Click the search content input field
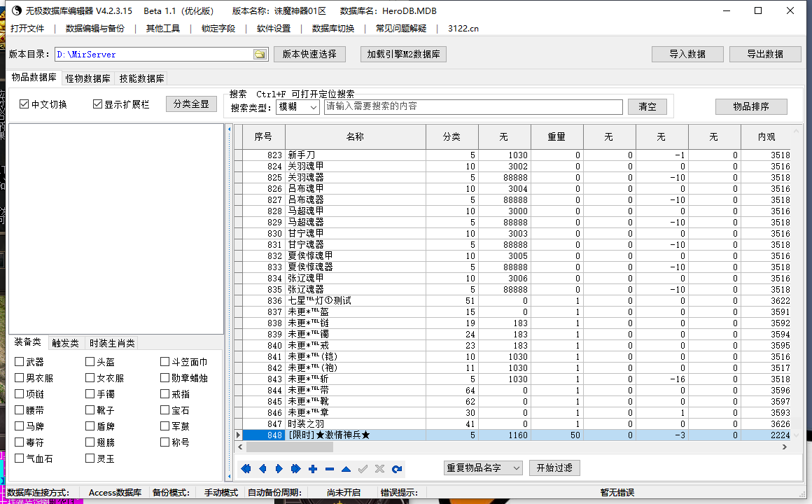The image size is (812, 504). [x=473, y=106]
